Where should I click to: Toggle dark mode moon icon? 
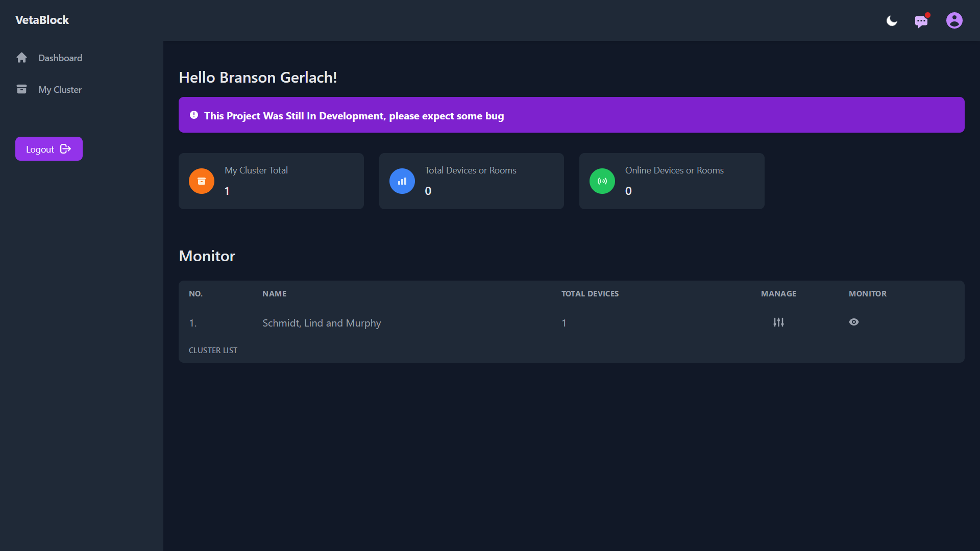(892, 21)
